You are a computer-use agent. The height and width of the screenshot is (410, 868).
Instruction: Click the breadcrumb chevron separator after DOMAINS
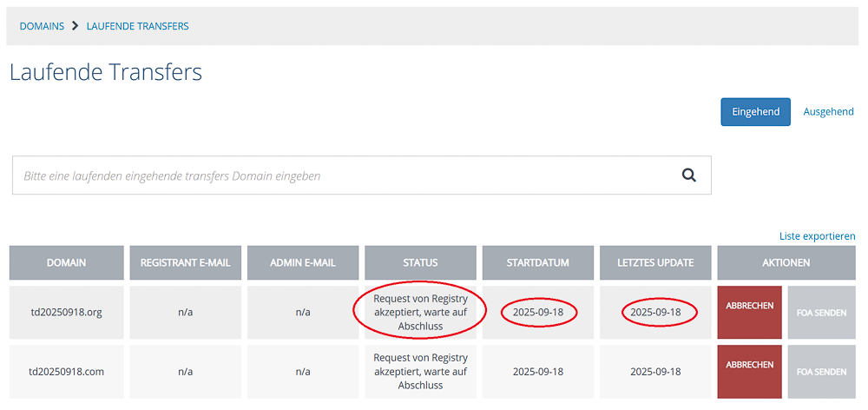(x=76, y=26)
